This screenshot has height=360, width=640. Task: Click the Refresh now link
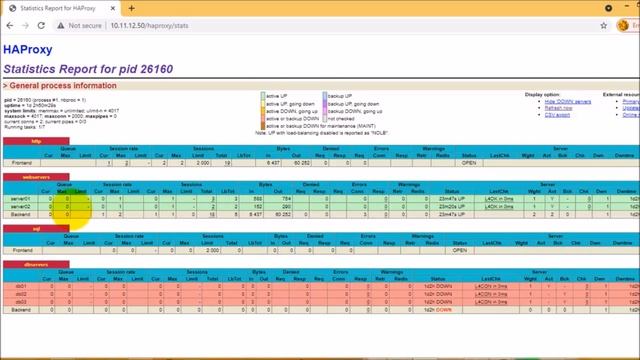pyautogui.click(x=558, y=108)
